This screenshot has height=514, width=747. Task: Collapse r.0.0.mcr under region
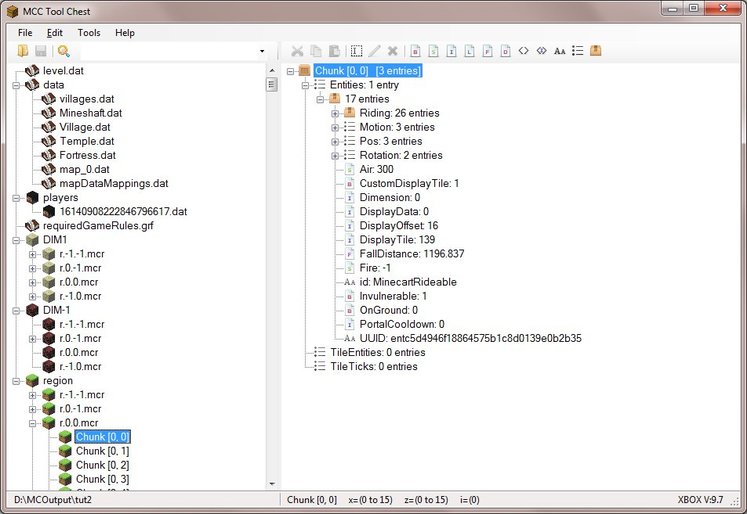coord(32,423)
